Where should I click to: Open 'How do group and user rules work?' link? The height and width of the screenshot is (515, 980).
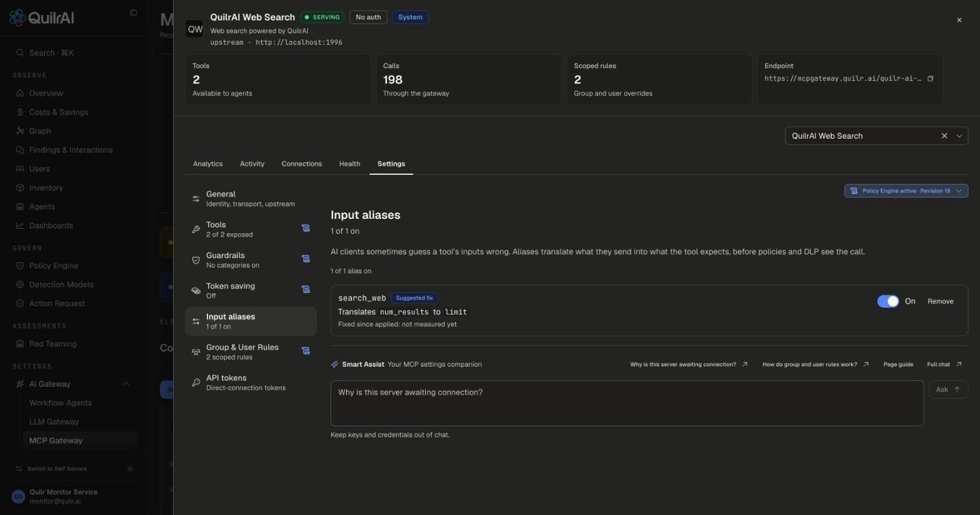815,365
